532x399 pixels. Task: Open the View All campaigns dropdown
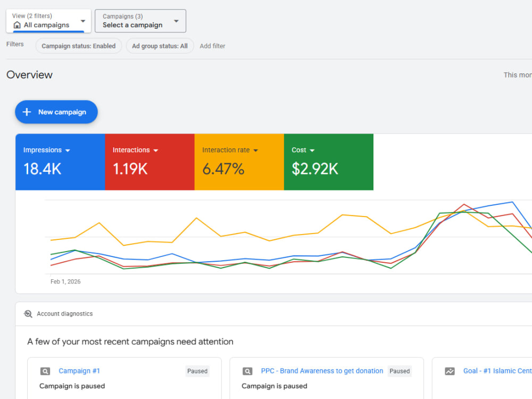tap(48, 21)
